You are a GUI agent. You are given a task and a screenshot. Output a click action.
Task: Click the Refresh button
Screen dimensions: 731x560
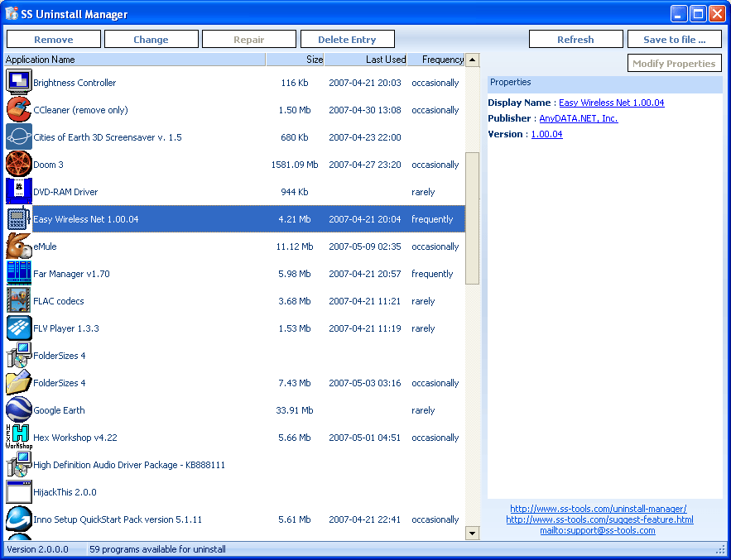click(575, 38)
